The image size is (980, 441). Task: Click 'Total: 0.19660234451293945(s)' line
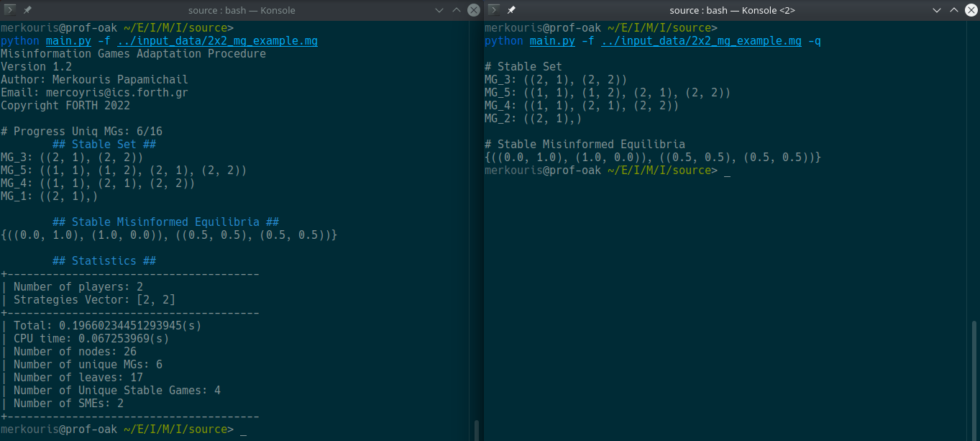(x=101, y=326)
